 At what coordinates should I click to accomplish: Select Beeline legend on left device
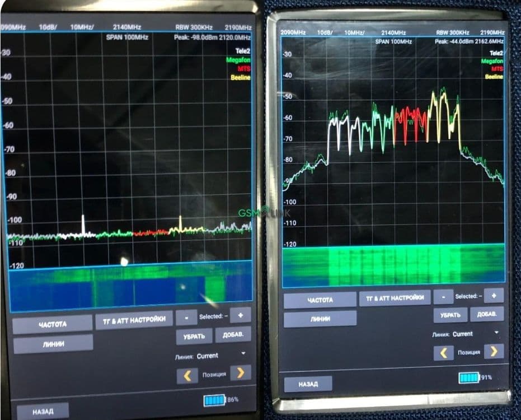[241, 77]
